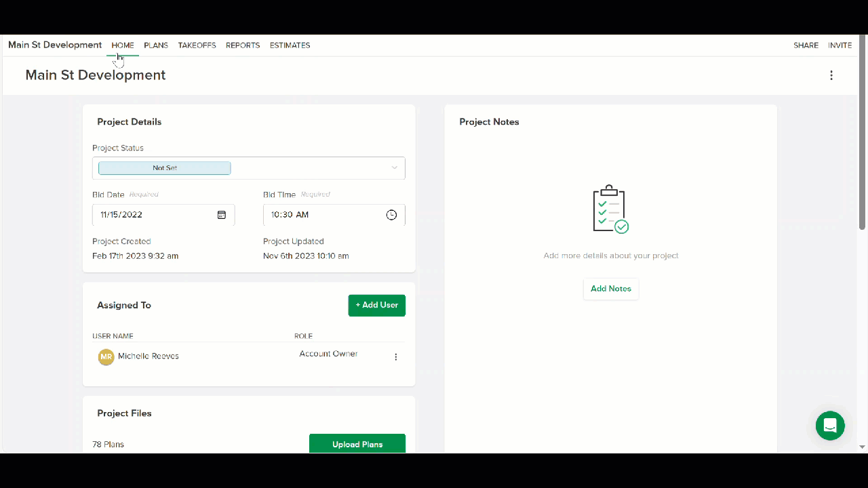
Task: Open the chat support bubble
Action: point(830,426)
